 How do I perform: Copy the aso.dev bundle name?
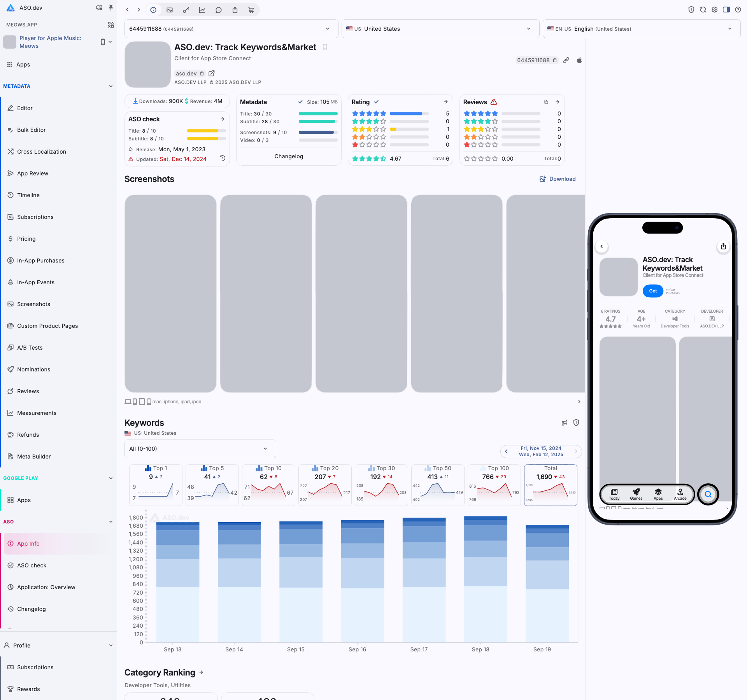[202, 73]
